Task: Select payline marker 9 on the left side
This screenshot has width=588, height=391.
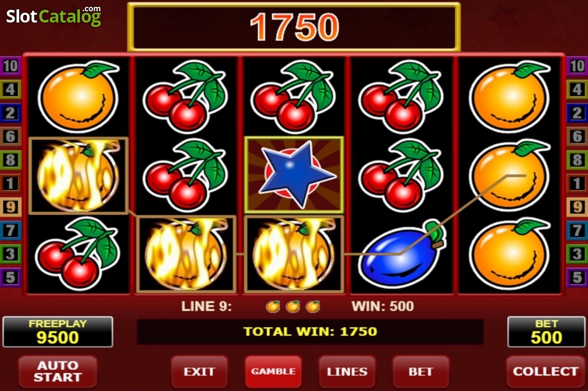Action: pyautogui.click(x=11, y=206)
